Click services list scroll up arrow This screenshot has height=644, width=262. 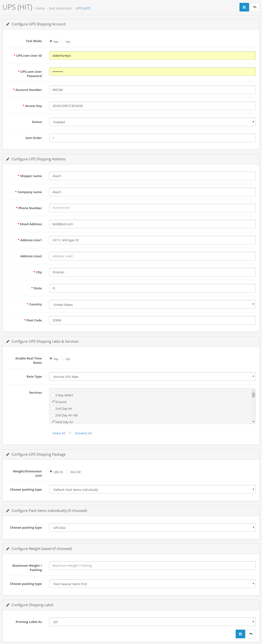click(x=253, y=391)
